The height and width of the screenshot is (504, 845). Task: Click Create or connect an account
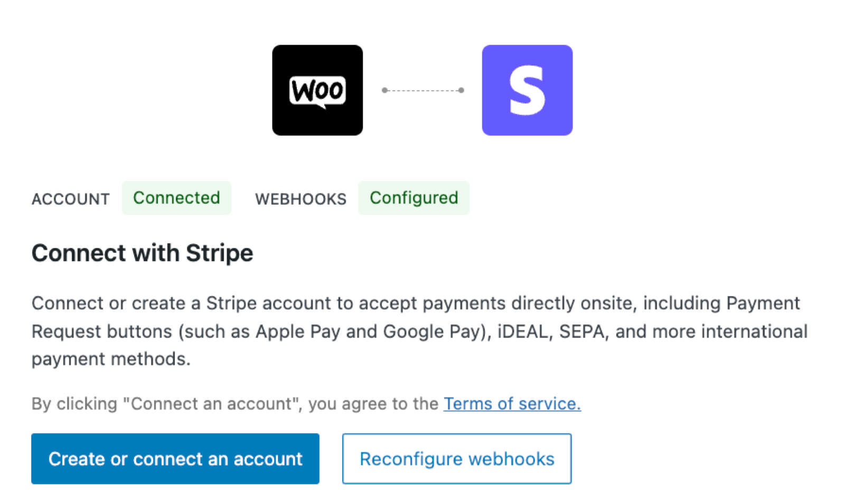[x=175, y=459]
